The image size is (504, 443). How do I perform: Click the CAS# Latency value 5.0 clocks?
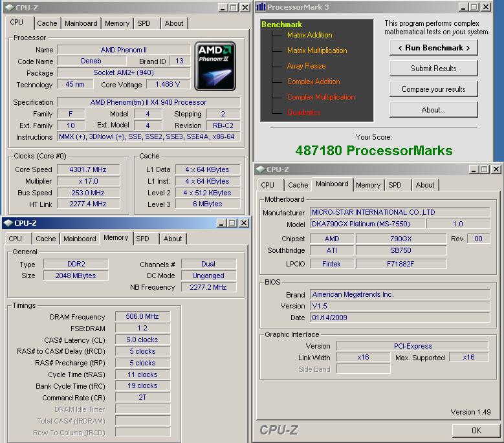142,340
